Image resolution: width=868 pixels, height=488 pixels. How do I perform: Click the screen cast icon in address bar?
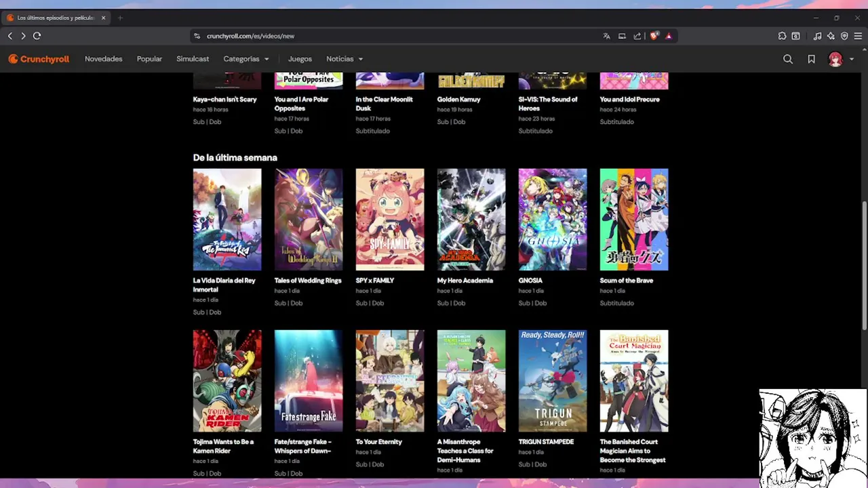tap(622, 36)
